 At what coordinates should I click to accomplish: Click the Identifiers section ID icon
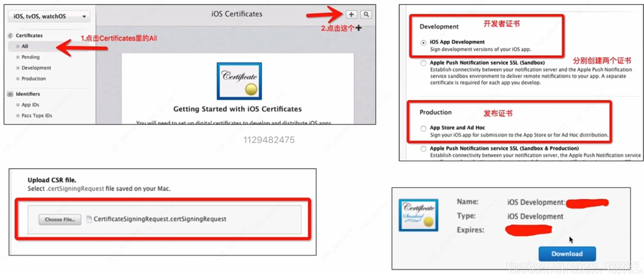tap(10, 94)
